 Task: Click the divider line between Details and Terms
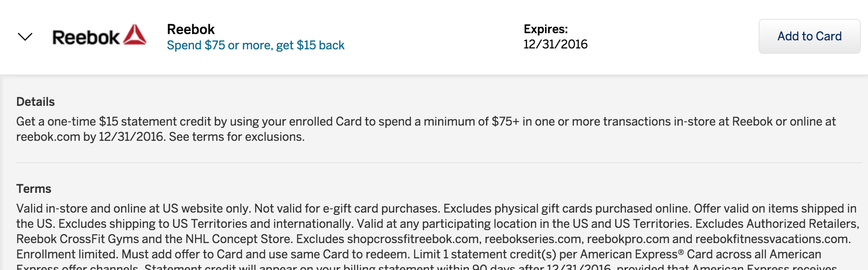[438, 163]
